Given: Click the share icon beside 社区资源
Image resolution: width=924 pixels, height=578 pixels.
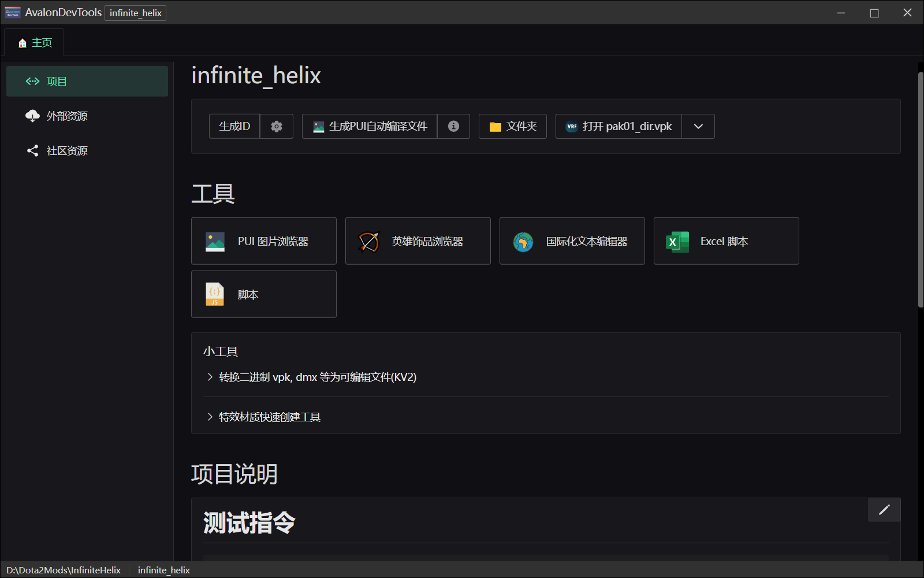Looking at the screenshot, I should (x=32, y=150).
